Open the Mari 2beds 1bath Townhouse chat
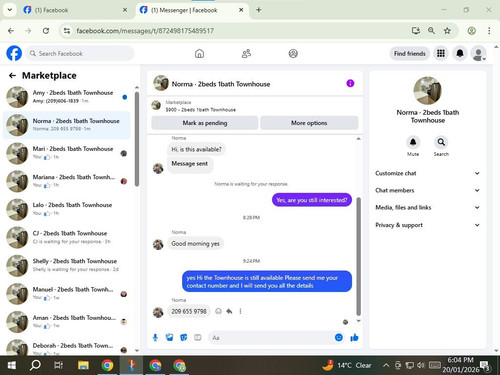 pos(67,153)
